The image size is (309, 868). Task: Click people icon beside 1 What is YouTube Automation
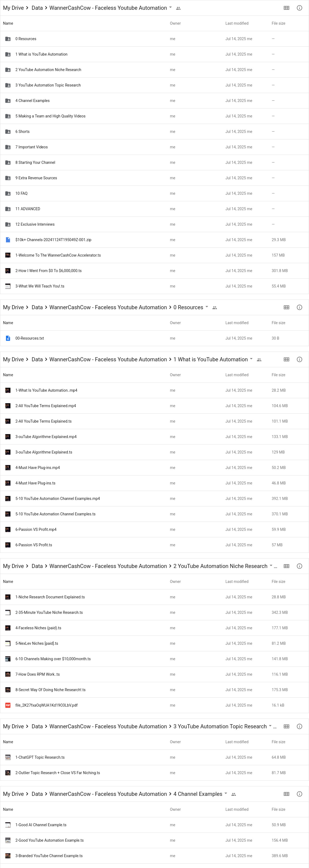tap(259, 360)
